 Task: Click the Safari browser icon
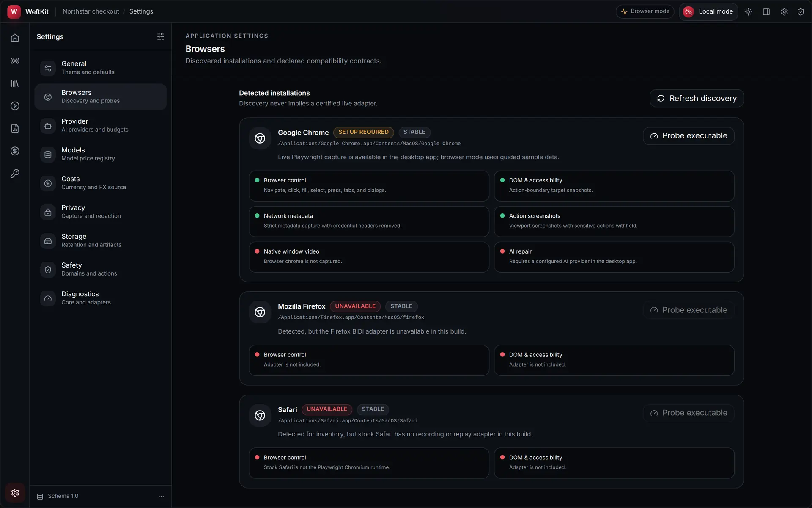tap(260, 415)
